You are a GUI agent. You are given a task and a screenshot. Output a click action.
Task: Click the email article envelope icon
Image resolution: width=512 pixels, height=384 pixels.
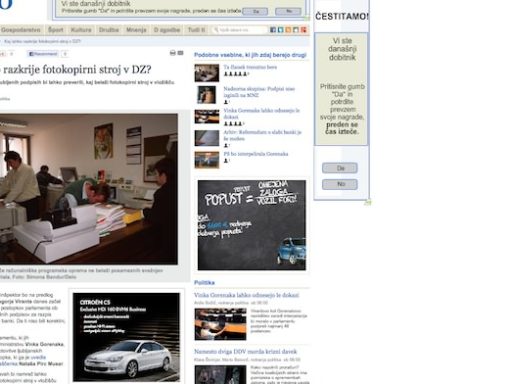coord(180,53)
